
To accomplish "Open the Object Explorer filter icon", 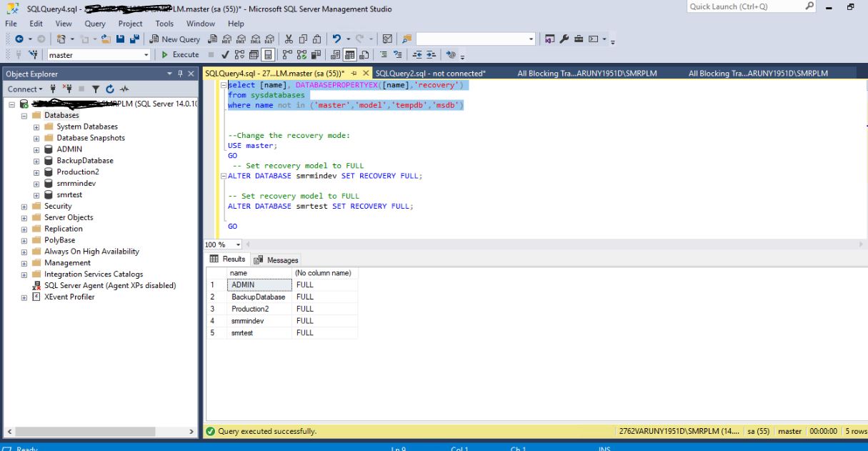I will click(x=96, y=89).
